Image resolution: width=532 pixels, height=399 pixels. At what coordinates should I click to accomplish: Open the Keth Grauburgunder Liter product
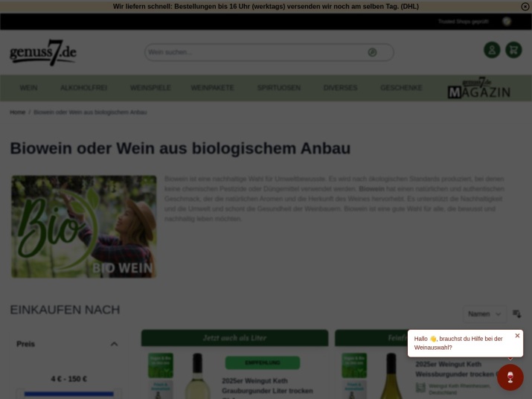[267, 386]
